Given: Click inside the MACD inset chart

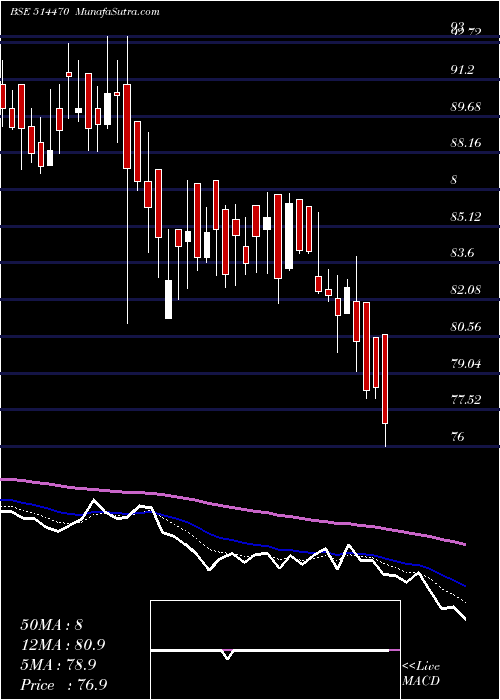Looking at the screenshot, I should pyautogui.click(x=275, y=650).
